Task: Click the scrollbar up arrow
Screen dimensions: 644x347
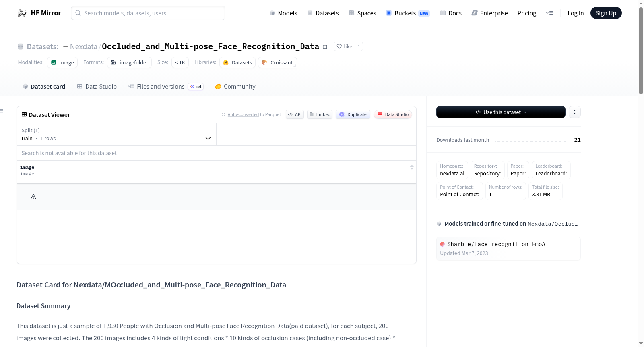Action: pos(641,3)
